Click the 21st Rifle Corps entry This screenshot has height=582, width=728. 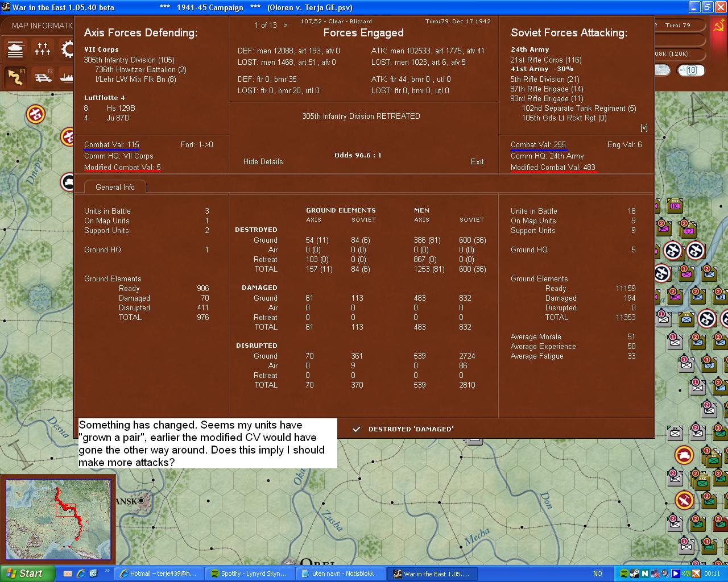click(x=545, y=60)
